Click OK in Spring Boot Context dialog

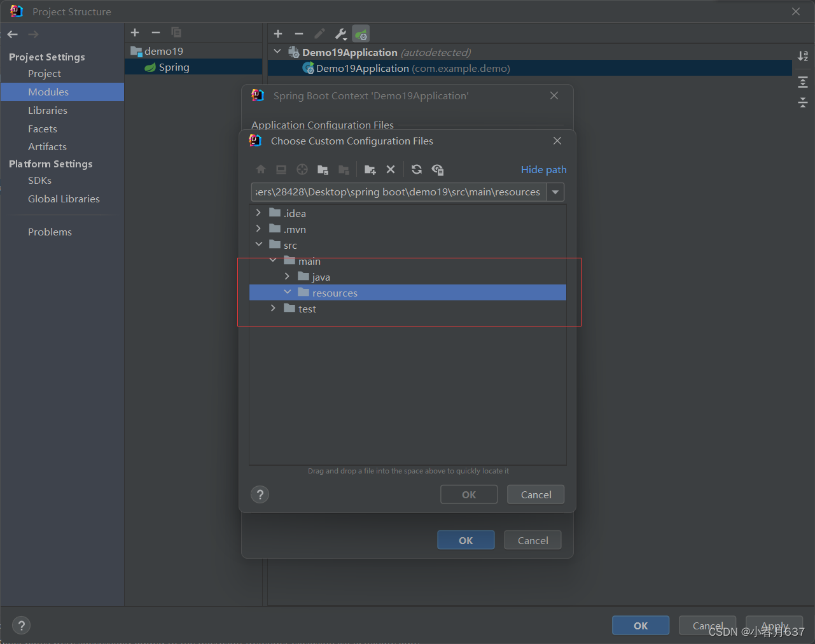click(x=466, y=540)
